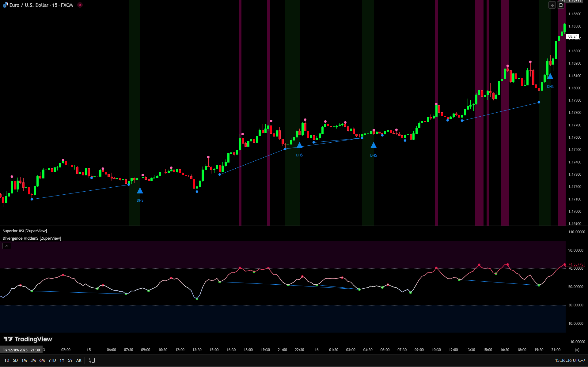588x367 pixels.
Task: Click the TradingView logo
Action: point(28,339)
